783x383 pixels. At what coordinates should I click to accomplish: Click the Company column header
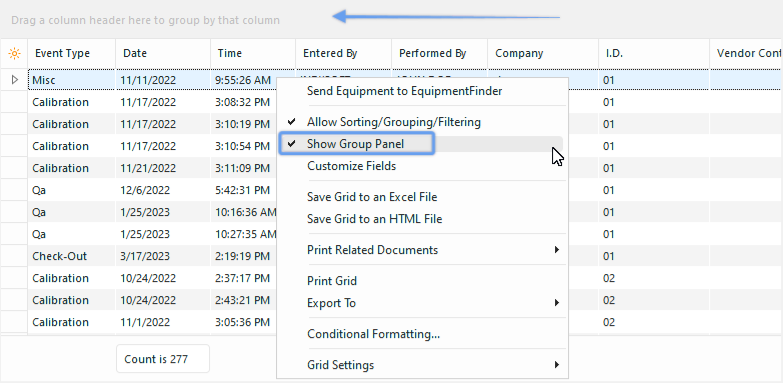pos(543,53)
